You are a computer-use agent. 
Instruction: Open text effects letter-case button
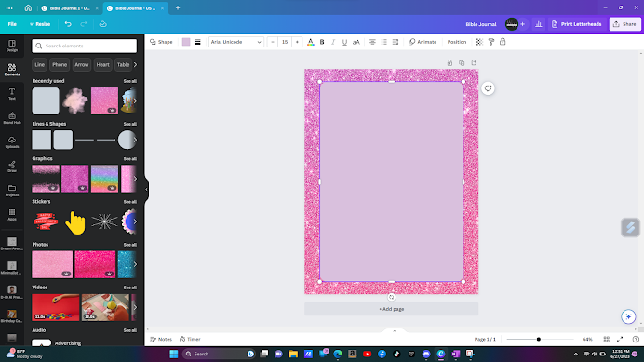[x=356, y=42]
